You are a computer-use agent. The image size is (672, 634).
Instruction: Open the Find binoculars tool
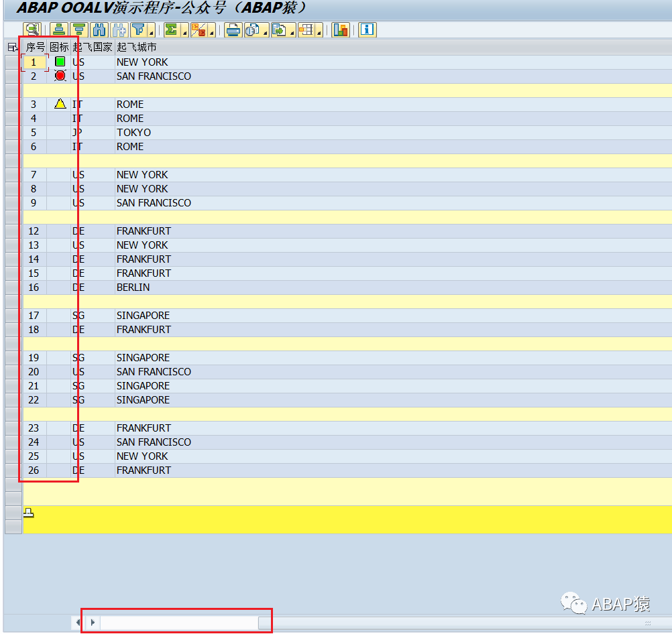pyautogui.click(x=99, y=30)
